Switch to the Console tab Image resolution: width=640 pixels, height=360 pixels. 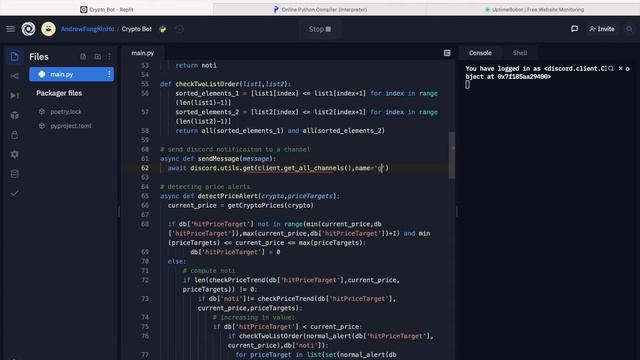480,53
